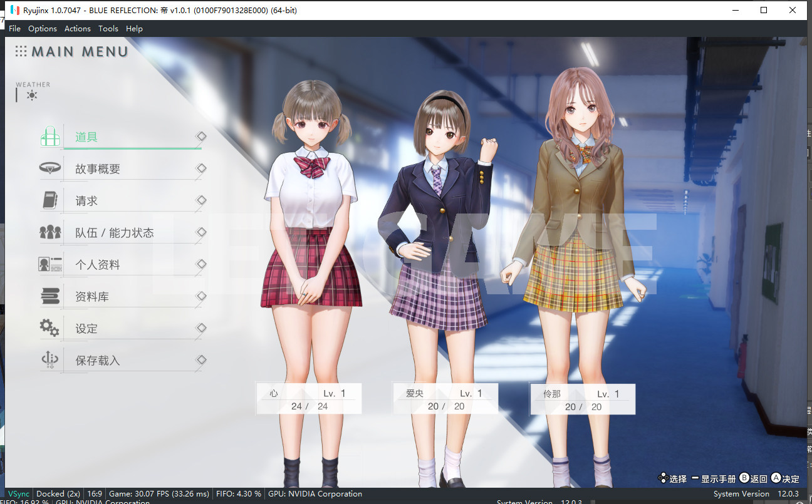Image resolution: width=812 pixels, height=504 pixels.
Task: Select the notebook icon for 请求
Action: click(x=50, y=200)
